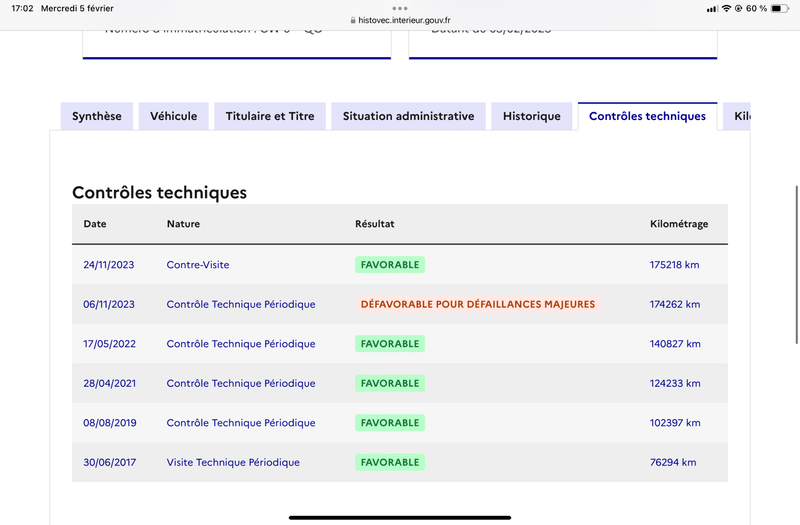
Task: Click the 'Contrôles techniques' section heading
Action: (159, 193)
